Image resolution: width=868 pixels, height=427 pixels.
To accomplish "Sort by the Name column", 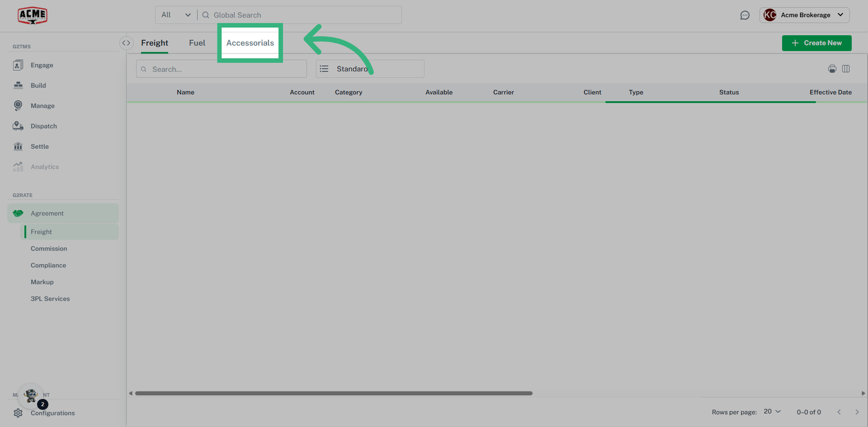I will coord(185,92).
